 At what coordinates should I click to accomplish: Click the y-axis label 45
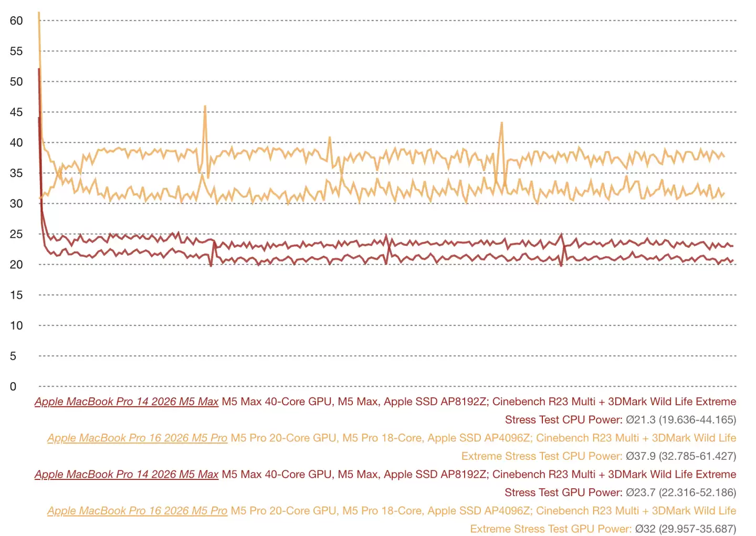click(x=16, y=112)
